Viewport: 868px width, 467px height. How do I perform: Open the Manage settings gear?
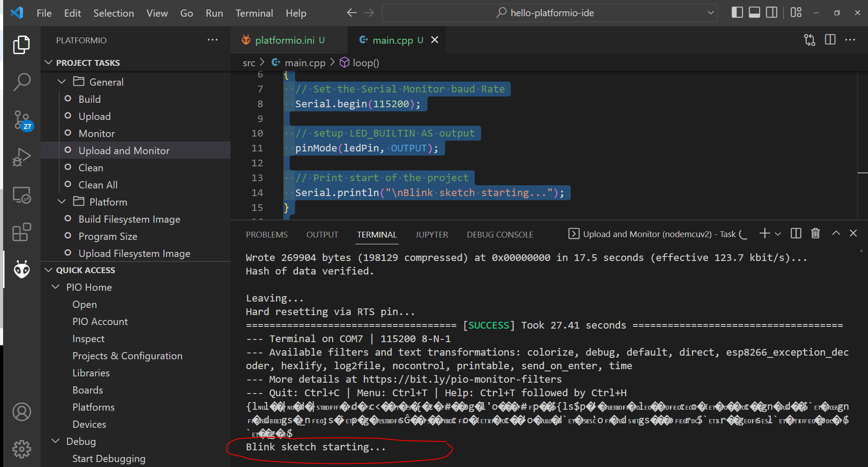coord(21,449)
